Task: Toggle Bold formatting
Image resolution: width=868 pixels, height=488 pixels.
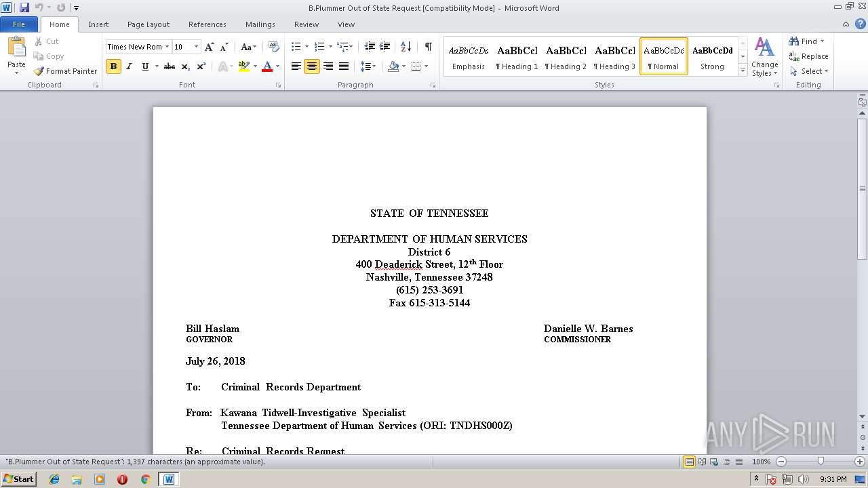Action: coord(113,66)
